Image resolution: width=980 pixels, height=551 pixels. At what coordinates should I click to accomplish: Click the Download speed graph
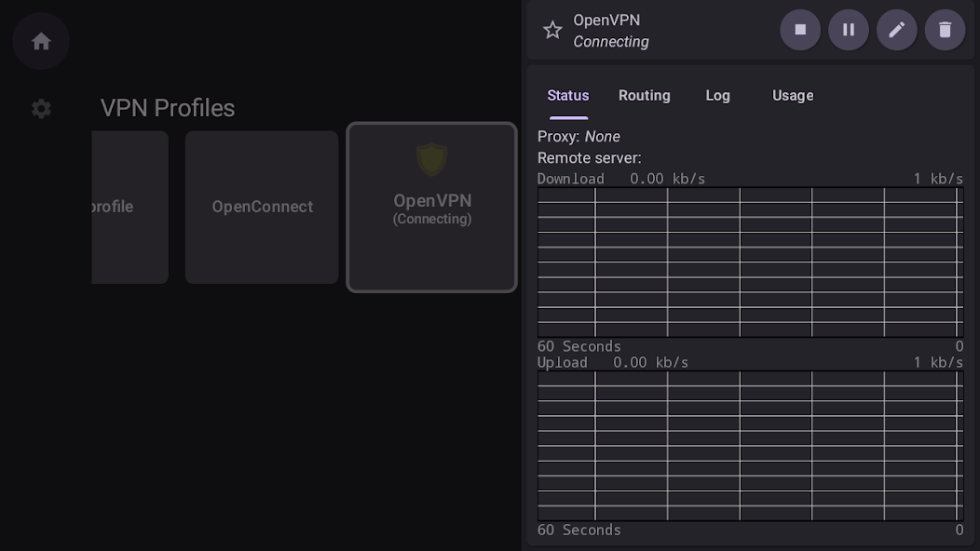point(750,262)
